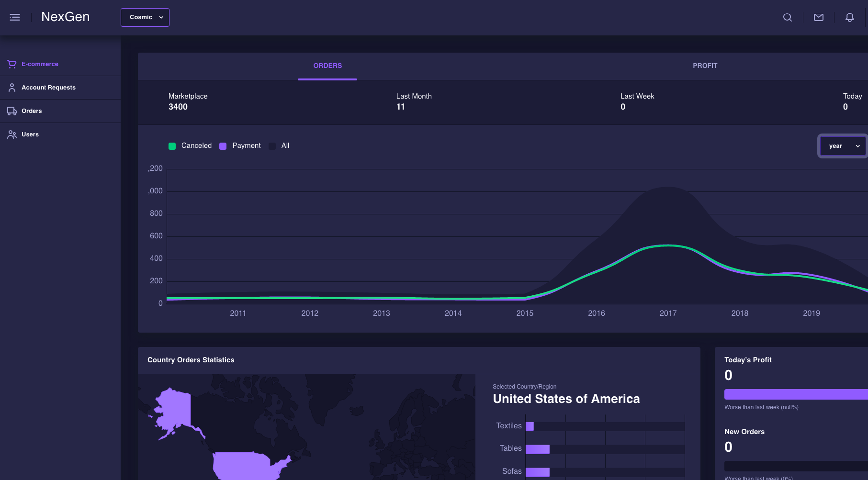
Task: Open the Cosmic theme dropdown
Action: tap(145, 17)
